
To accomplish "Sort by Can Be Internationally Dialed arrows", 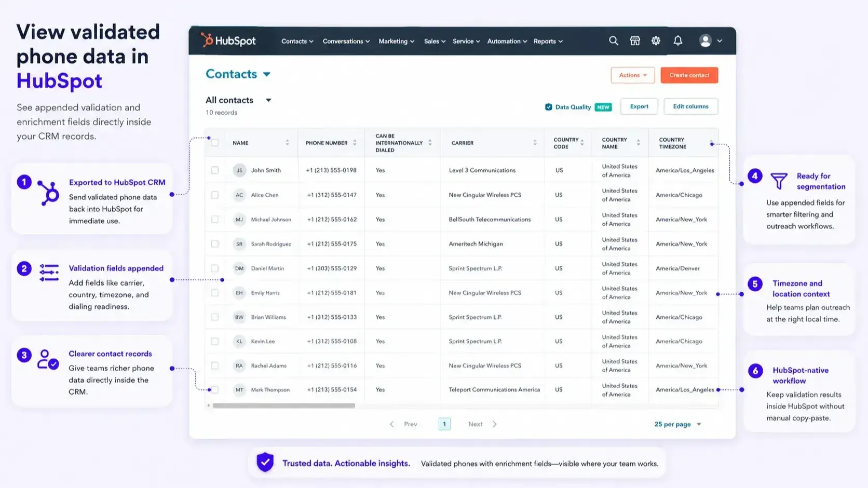I will coord(430,143).
